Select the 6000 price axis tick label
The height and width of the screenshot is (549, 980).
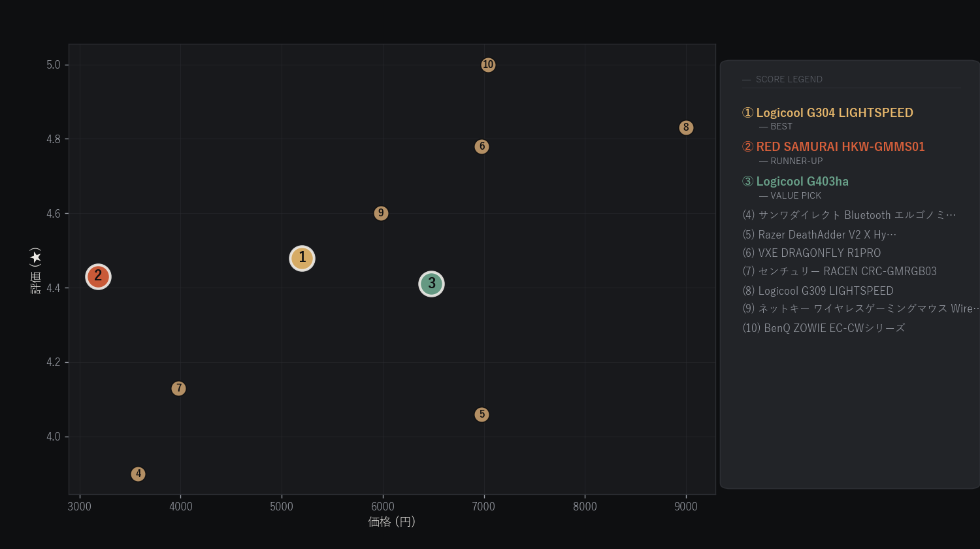point(383,507)
